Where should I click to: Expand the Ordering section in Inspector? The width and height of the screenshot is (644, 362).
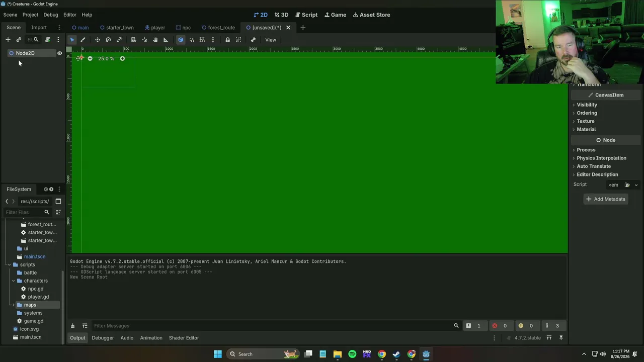coord(587,113)
